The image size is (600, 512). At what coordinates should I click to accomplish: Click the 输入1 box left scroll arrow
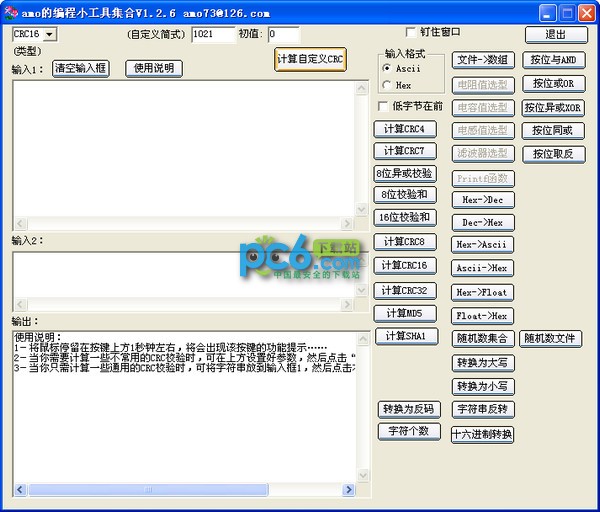[x=21, y=223]
